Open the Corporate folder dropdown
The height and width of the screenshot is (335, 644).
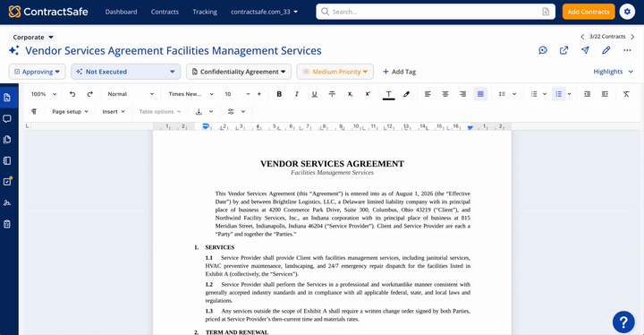coord(33,37)
